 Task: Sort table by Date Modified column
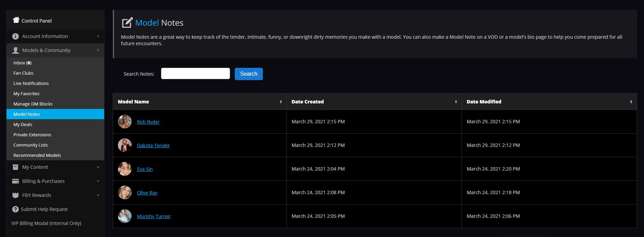tap(631, 102)
